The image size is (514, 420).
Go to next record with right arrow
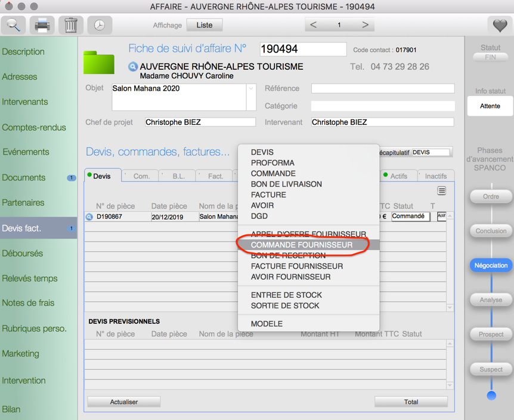(x=365, y=25)
